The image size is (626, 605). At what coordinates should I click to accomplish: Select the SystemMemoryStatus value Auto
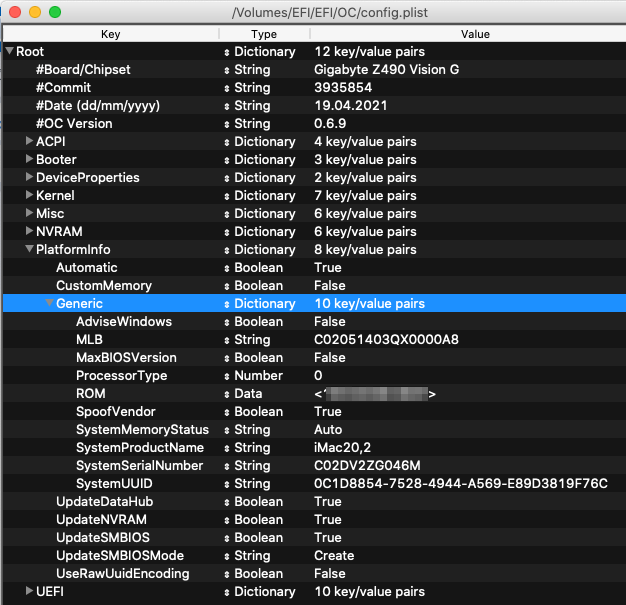tap(328, 430)
